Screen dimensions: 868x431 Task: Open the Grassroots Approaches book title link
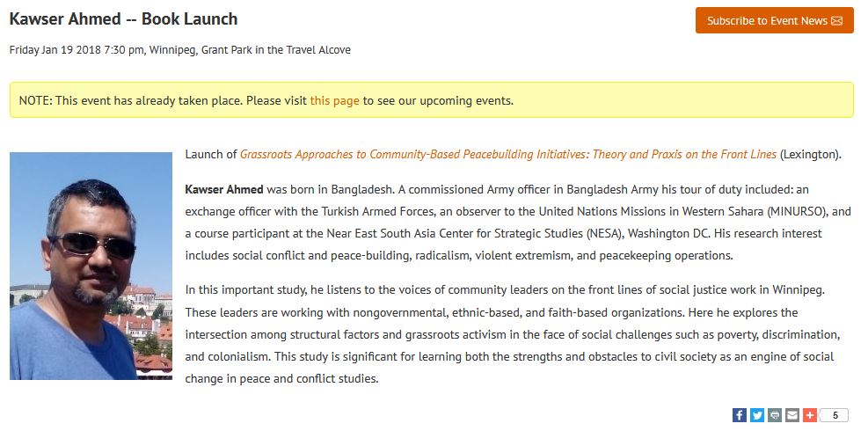click(508, 154)
